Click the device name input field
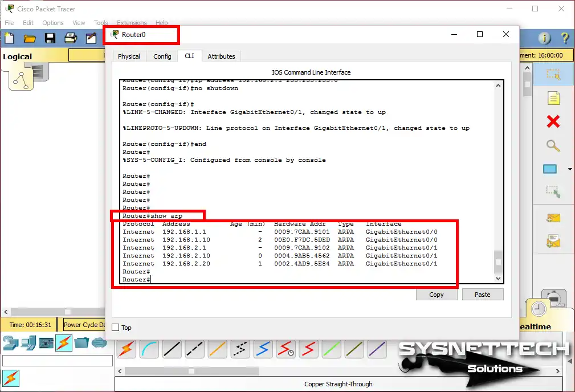The width and height of the screenshot is (575, 392). (x=58, y=361)
